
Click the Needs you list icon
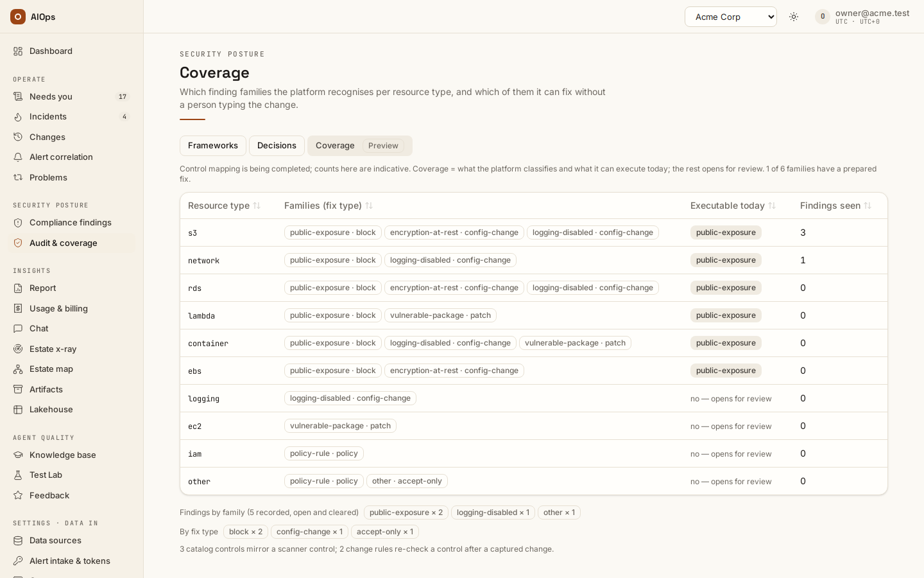coord(18,97)
